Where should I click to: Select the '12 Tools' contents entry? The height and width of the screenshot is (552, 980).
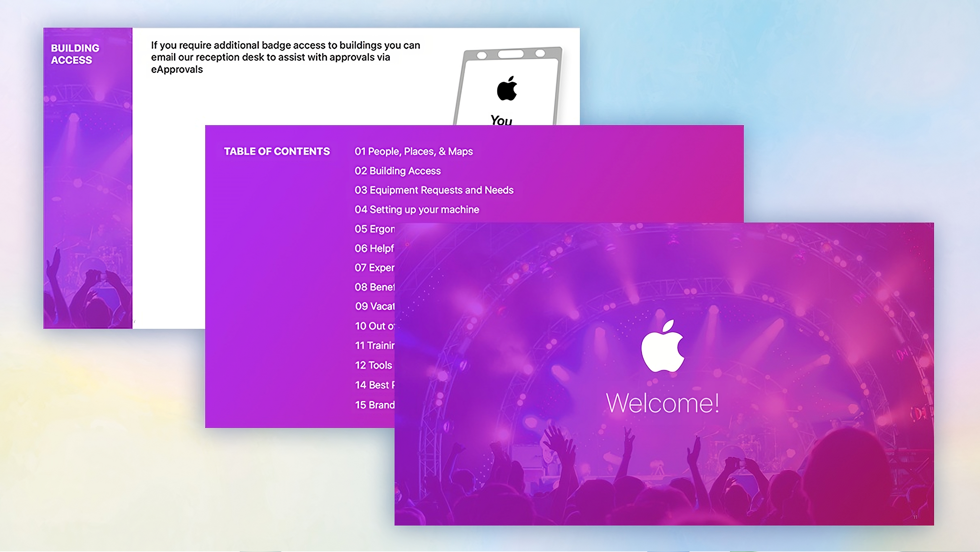(x=373, y=365)
